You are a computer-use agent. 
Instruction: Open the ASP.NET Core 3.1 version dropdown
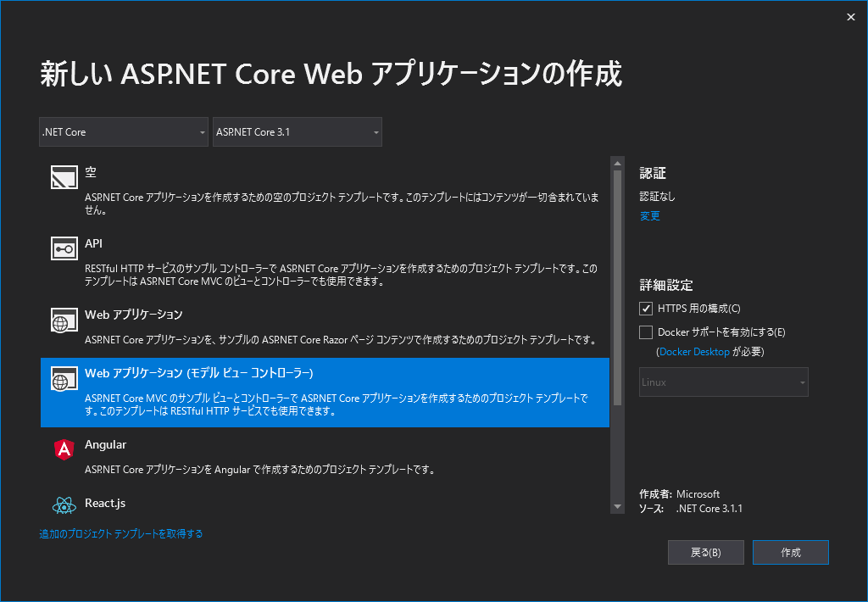tap(298, 131)
